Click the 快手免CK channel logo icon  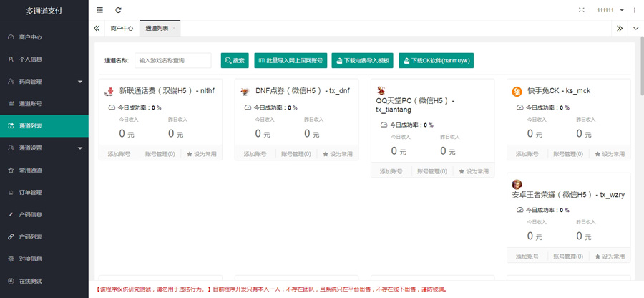click(517, 91)
